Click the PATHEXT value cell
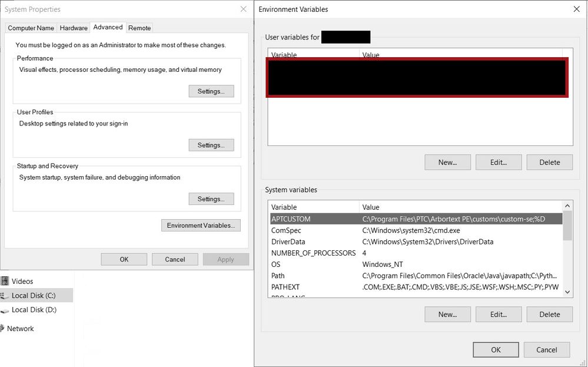 coord(460,287)
